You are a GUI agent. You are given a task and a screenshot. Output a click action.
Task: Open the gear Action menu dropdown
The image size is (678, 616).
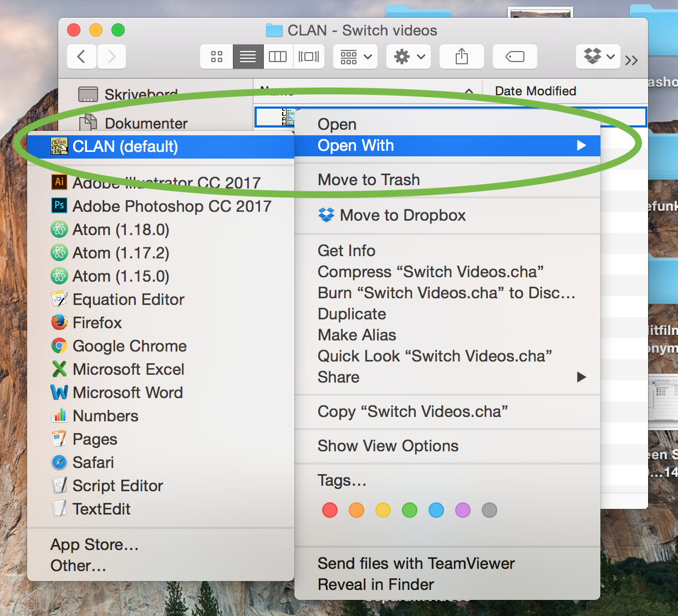point(409,57)
